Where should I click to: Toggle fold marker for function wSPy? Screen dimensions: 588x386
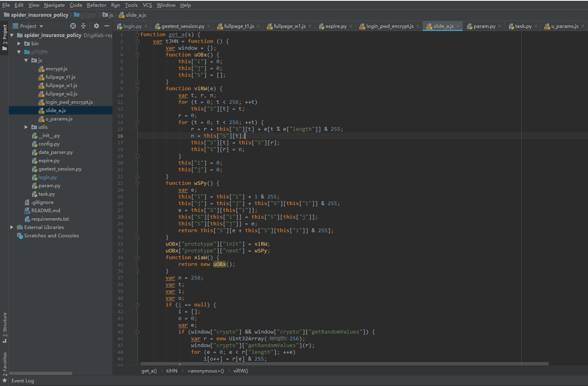click(x=137, y=183)
